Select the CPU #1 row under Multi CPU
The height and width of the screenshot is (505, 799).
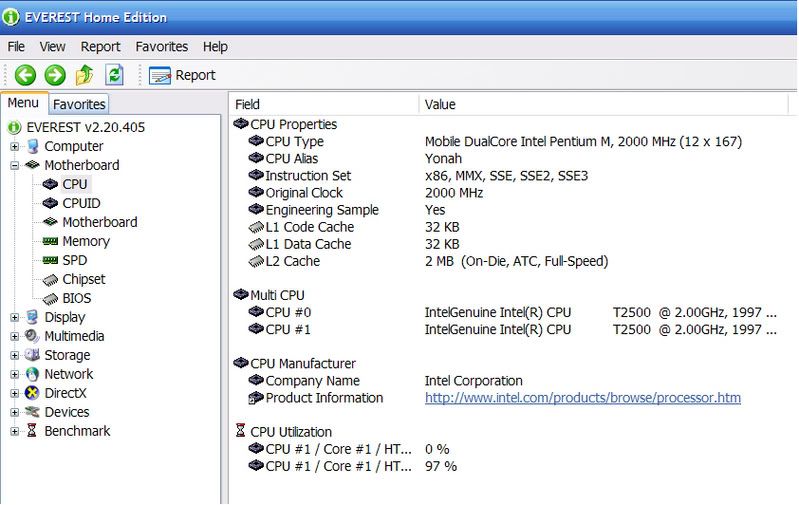pyautogui.click(x=513, y=330)
